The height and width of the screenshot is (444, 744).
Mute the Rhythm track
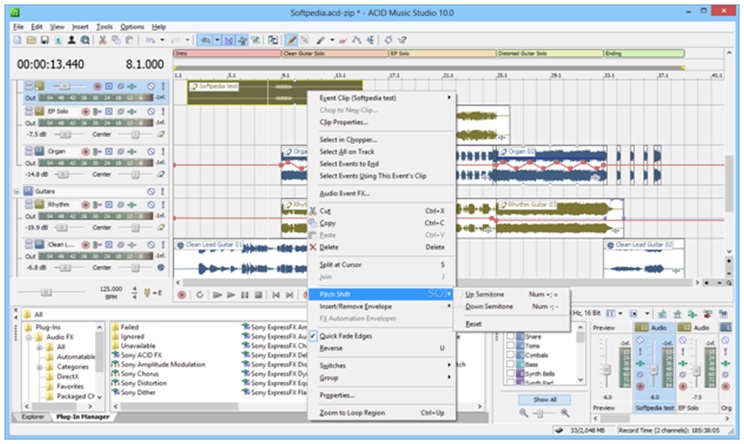[x=151, y=204]
